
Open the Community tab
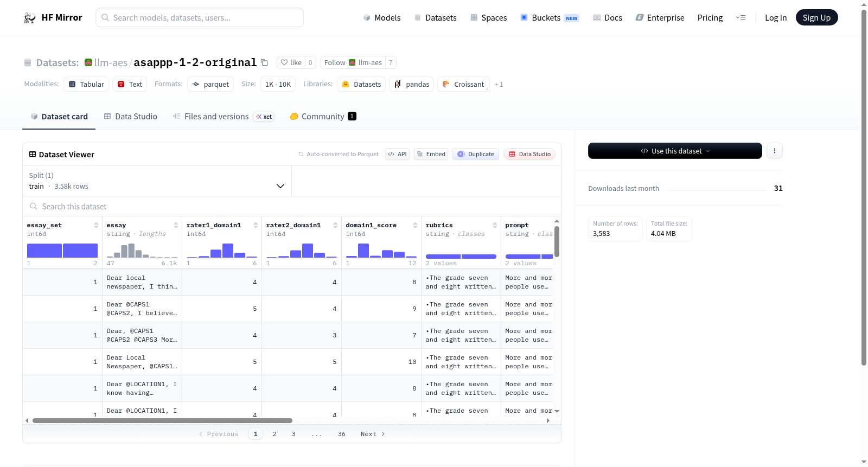coord(323,117)
